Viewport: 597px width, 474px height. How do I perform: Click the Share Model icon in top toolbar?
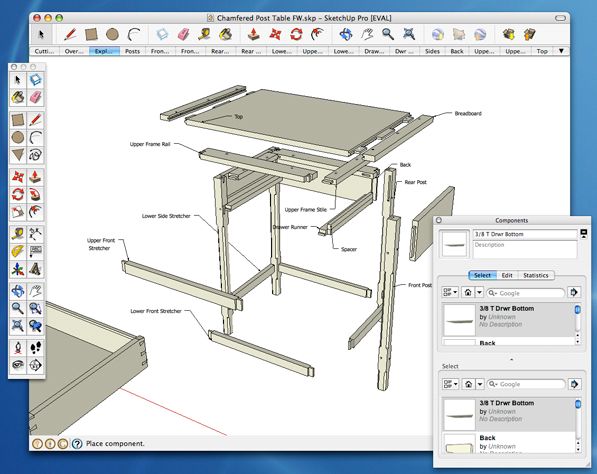(x=530, y=34)
